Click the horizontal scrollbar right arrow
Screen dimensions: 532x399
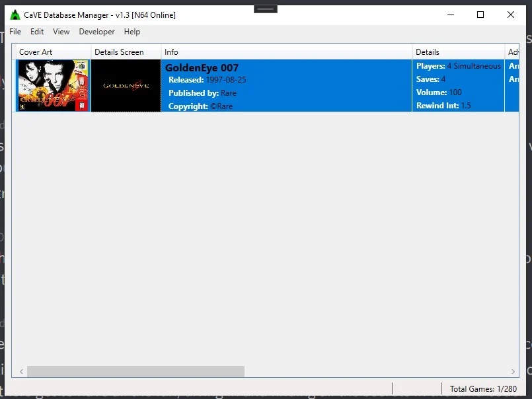[x=513, y=371]
